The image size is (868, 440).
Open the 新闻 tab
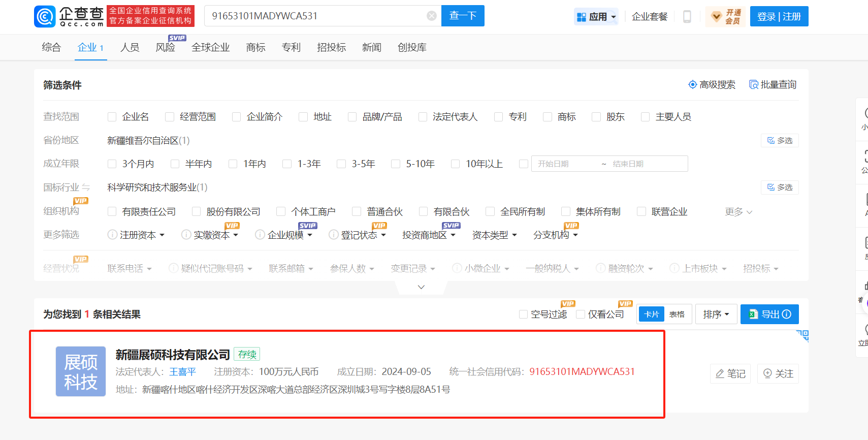372,47
